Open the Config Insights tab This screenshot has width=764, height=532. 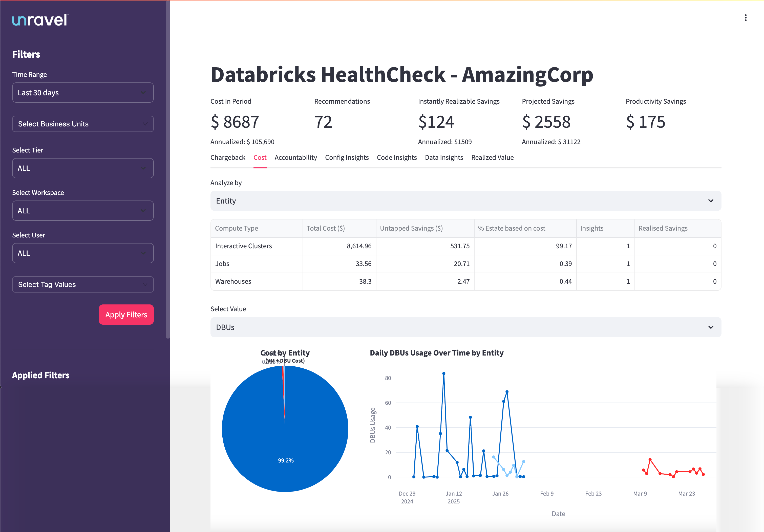coord(347,157)
